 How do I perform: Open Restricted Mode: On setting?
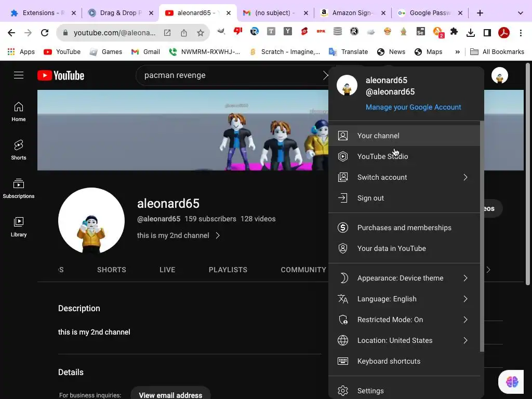[x=404, y=320]
